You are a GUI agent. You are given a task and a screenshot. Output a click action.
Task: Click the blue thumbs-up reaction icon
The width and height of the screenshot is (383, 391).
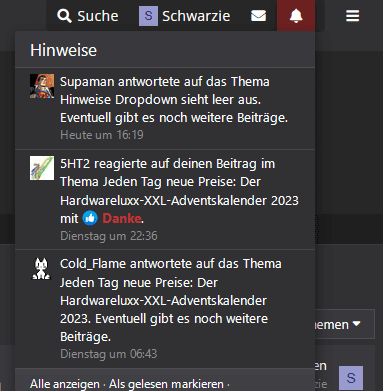coord(90,218)
